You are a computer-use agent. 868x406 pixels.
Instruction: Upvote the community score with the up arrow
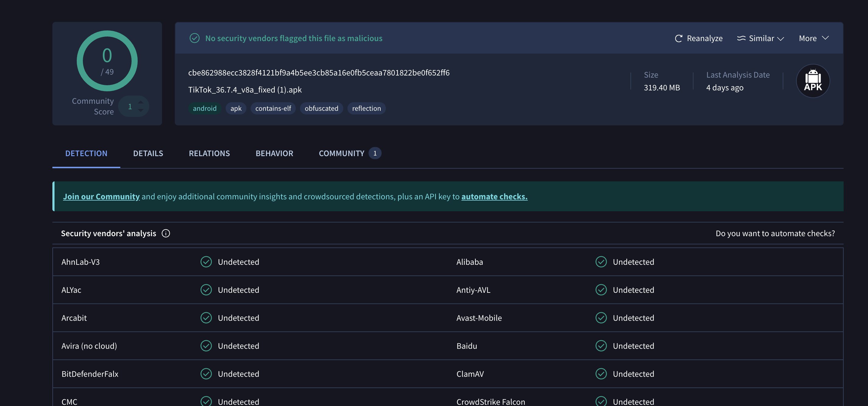pos(141,102)
